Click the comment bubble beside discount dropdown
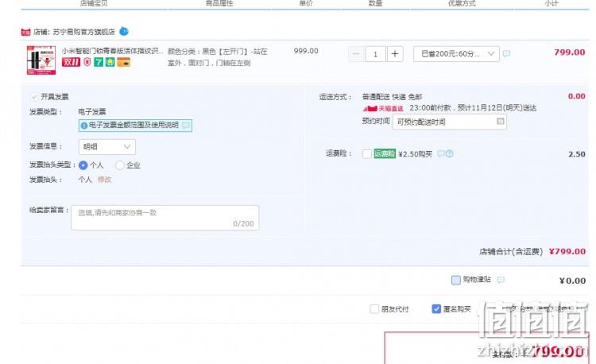This screenshot has width=596, height=364. coord(506,53)
